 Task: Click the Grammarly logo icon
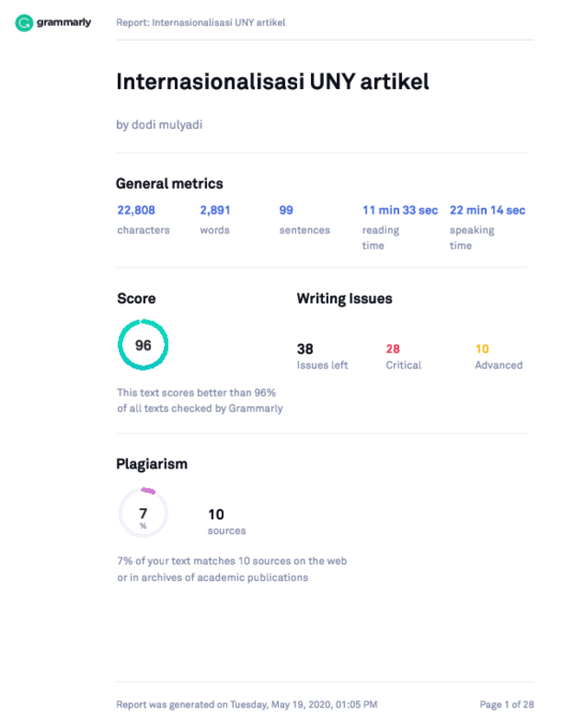pyautogui.click(x=24, y=23)
